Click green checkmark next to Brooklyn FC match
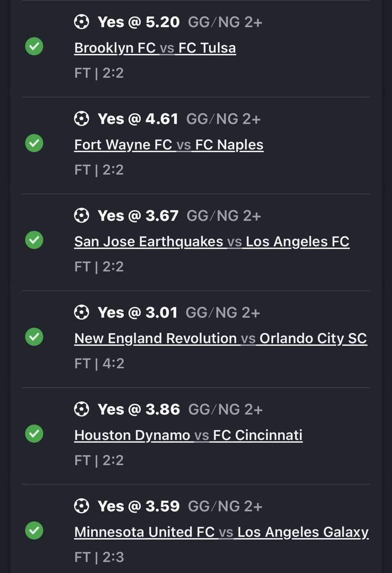Viewport: 392px width, 573px height. coord(34,46)
